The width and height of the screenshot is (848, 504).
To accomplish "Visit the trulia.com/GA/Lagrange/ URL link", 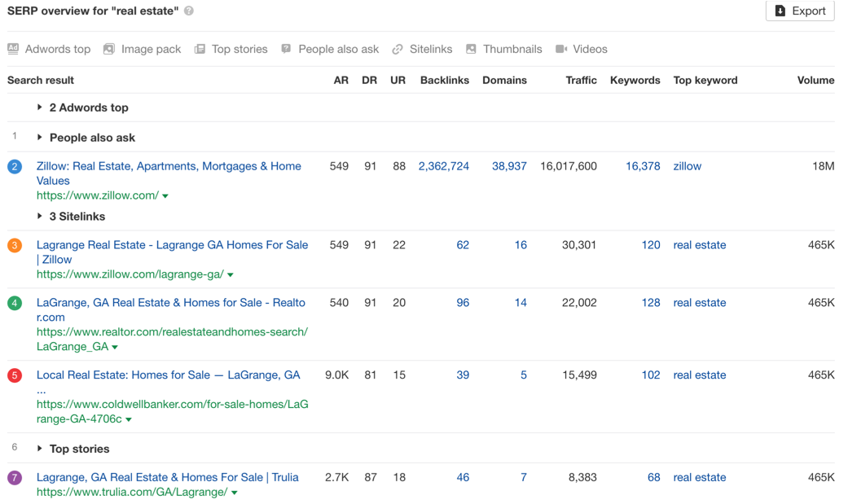I will [x=132, y=492].
